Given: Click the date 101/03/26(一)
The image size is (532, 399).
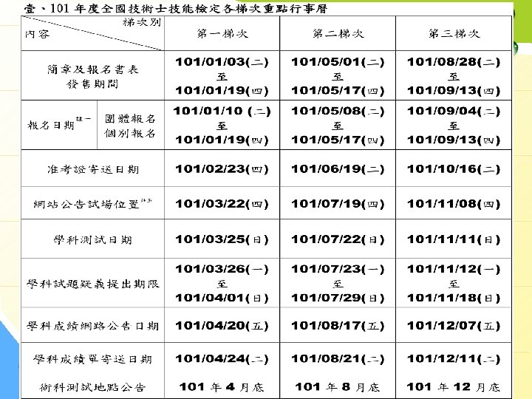Looking at the screenshot, I should point(222,270).
